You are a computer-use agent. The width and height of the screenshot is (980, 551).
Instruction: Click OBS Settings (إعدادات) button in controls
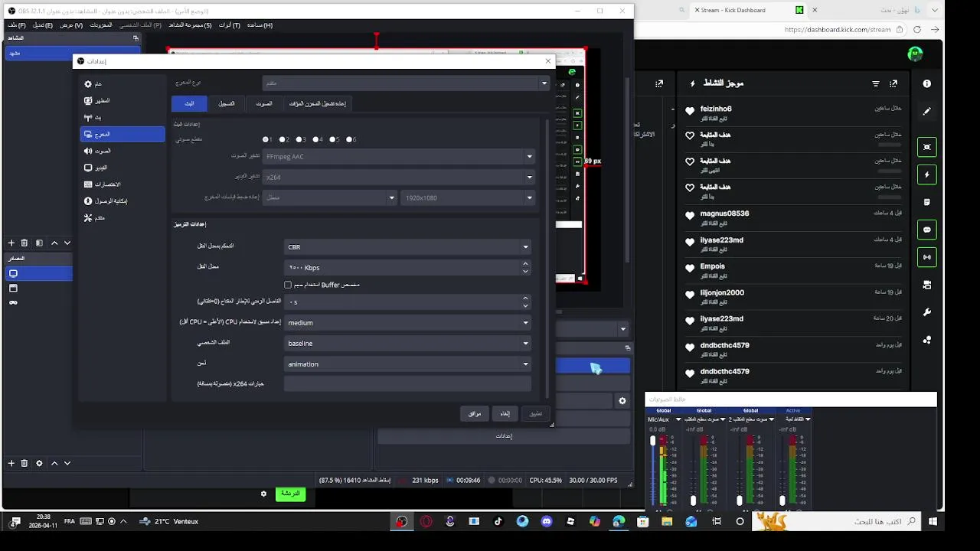(x=504, y=436)
